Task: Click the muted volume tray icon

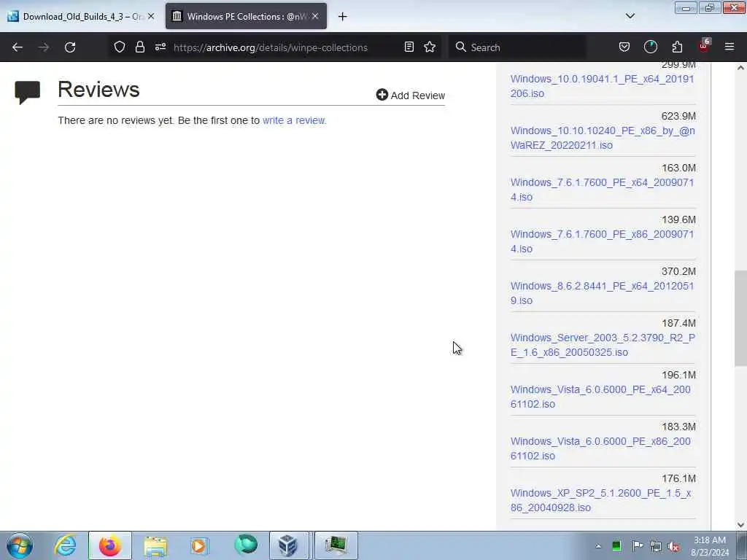Action: click(x=673, y=546)
